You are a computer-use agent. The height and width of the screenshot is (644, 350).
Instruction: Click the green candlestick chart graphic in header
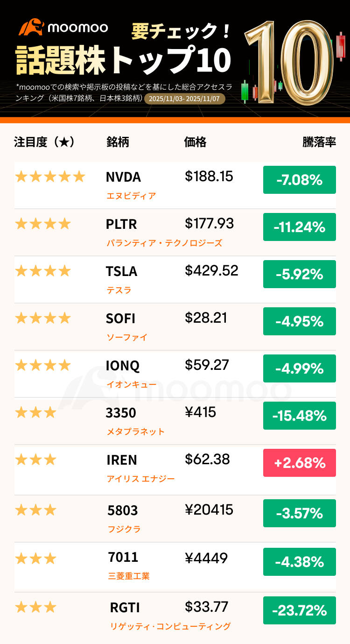tap(245, 91)
